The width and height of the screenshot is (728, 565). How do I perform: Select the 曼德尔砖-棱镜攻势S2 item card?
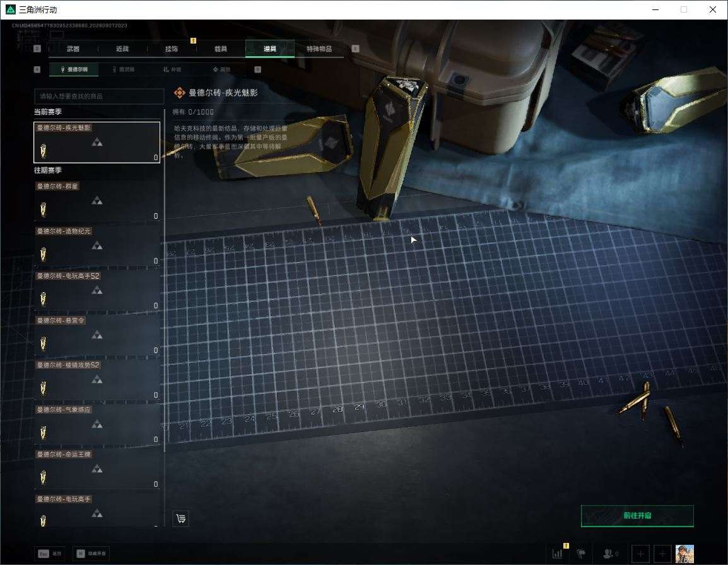[x=97, y=380]
